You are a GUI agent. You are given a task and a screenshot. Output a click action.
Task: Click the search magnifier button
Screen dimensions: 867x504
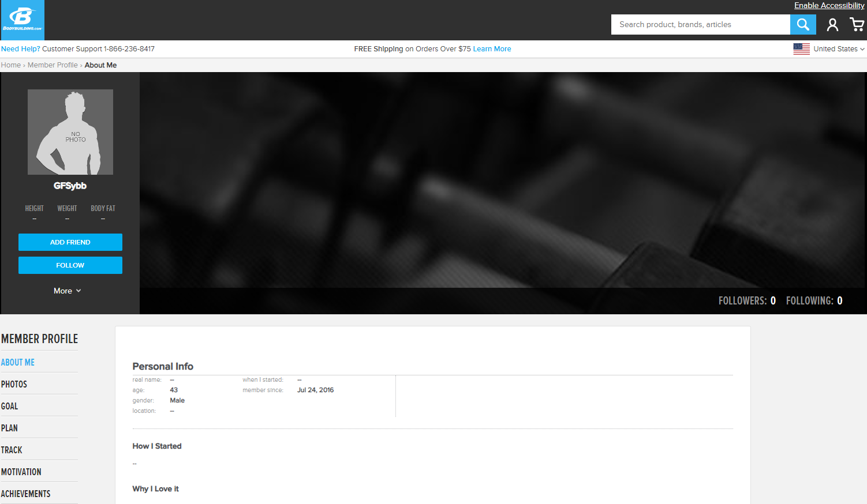pyautogui.click(x=803, y=24)
